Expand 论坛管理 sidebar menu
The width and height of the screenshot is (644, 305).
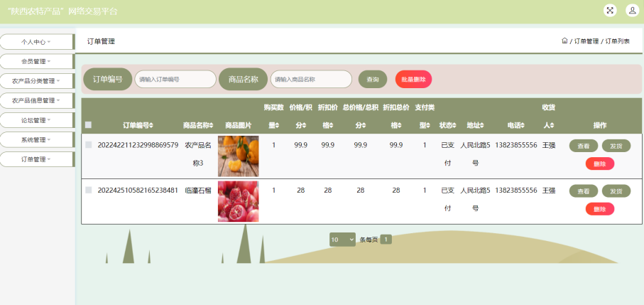click(x=36, y=120)
